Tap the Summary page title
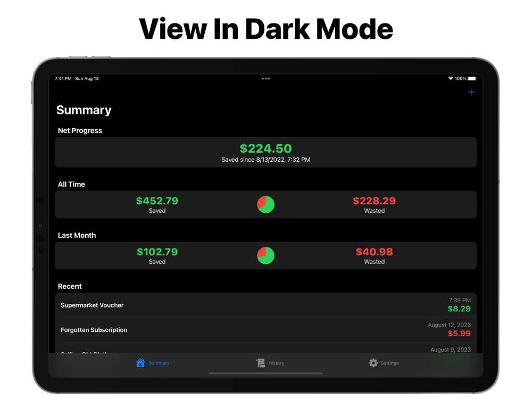 [x=84, y=110]
